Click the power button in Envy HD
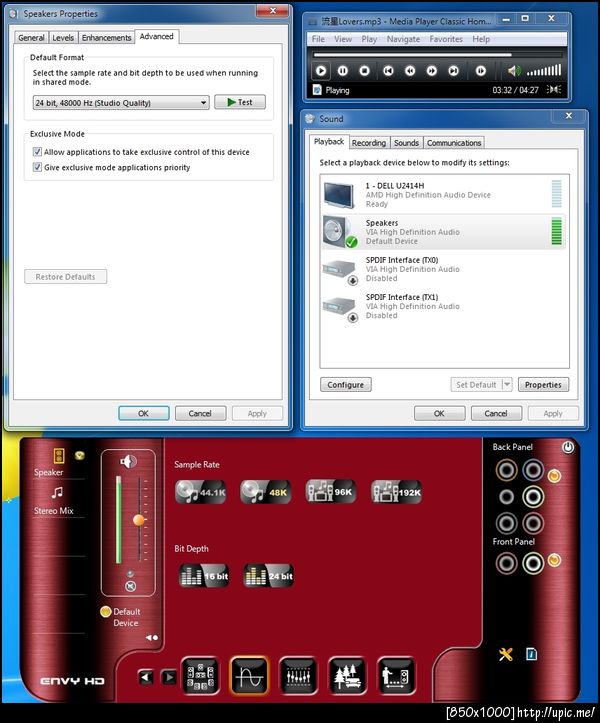The height and width of the screenshot is (723, 600). click(568, 447)
